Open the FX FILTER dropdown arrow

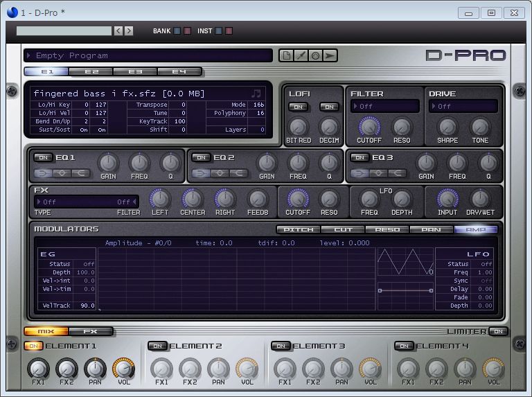point(134,202)
